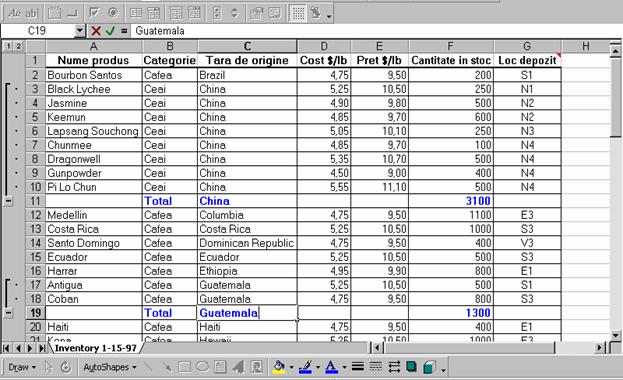The width and height of the screenshot is (623, 380).
Task: Open the AutoShapes menu
Action: pyautogui.click(x=110, y=367)
